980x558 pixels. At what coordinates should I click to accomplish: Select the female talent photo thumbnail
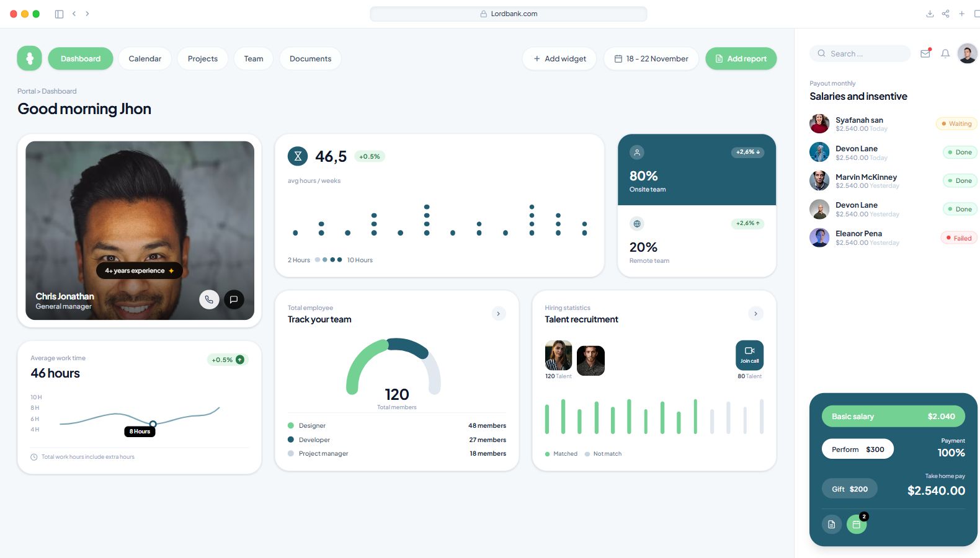(x=558, y=355)
